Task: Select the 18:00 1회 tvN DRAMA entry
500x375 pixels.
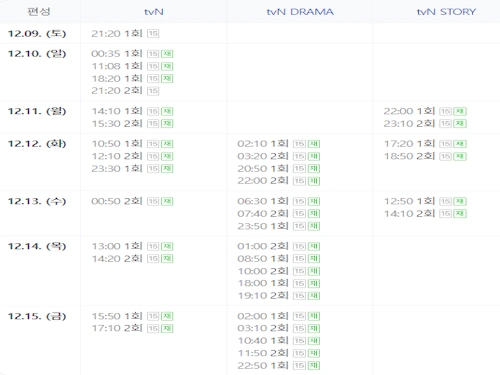Action: coord(263,283)
